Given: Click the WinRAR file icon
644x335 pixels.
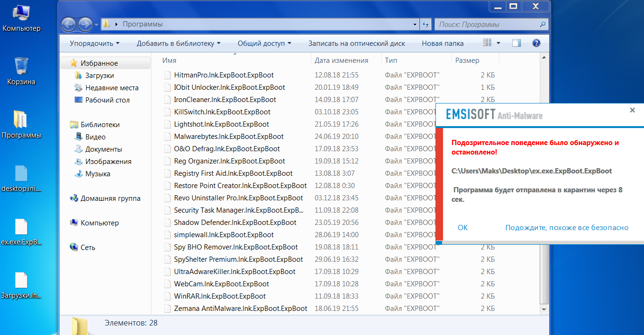Looking at the screenshot, I should 167,296.
